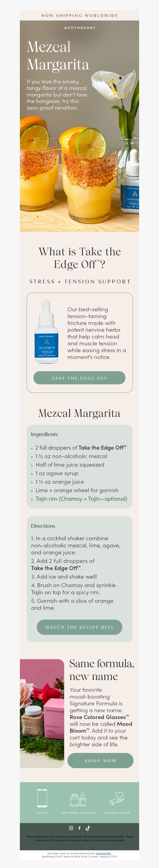This screenshot has height=868, width=159.
Task: Click the herbal bottles icon
Action: (78, 799)
